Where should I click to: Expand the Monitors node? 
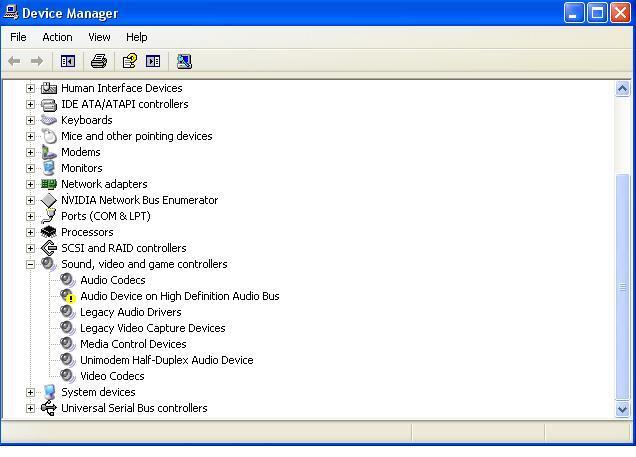point(30,168)
